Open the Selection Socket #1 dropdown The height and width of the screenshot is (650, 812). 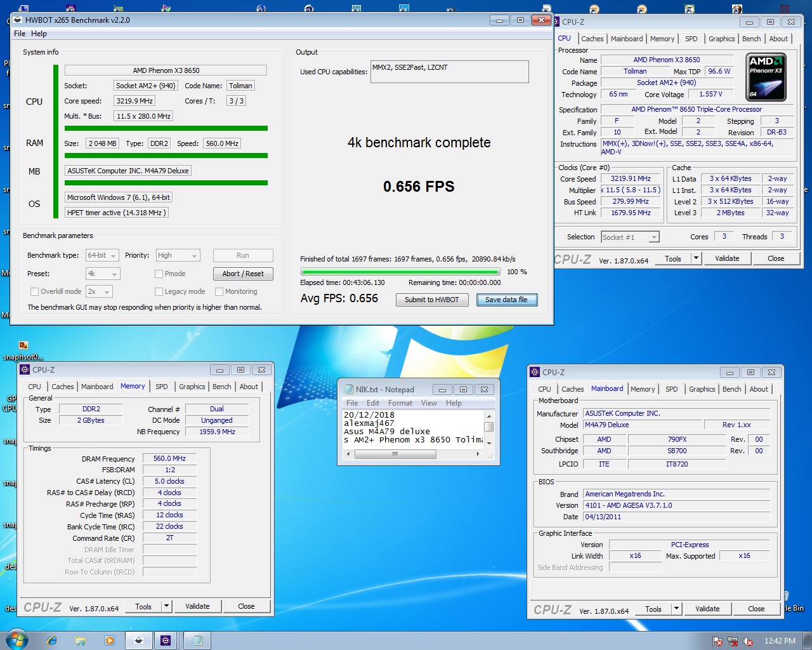(631, 237)
